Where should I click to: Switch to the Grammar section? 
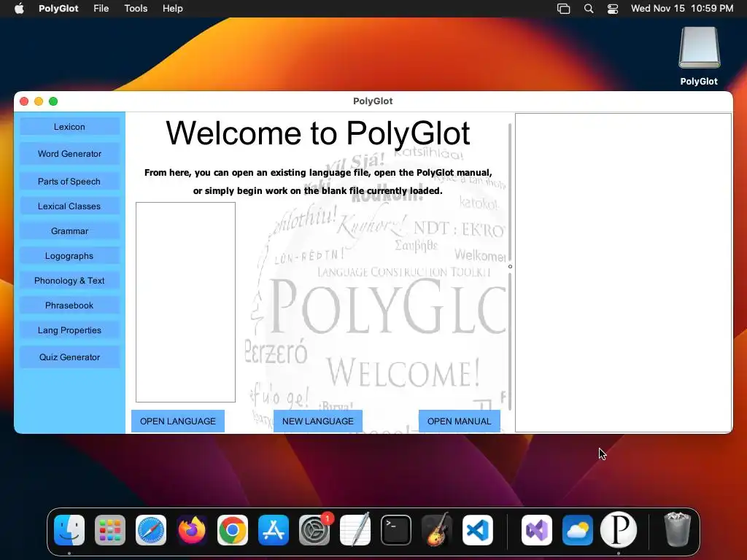pyautogui.click(x=69, y=231)
